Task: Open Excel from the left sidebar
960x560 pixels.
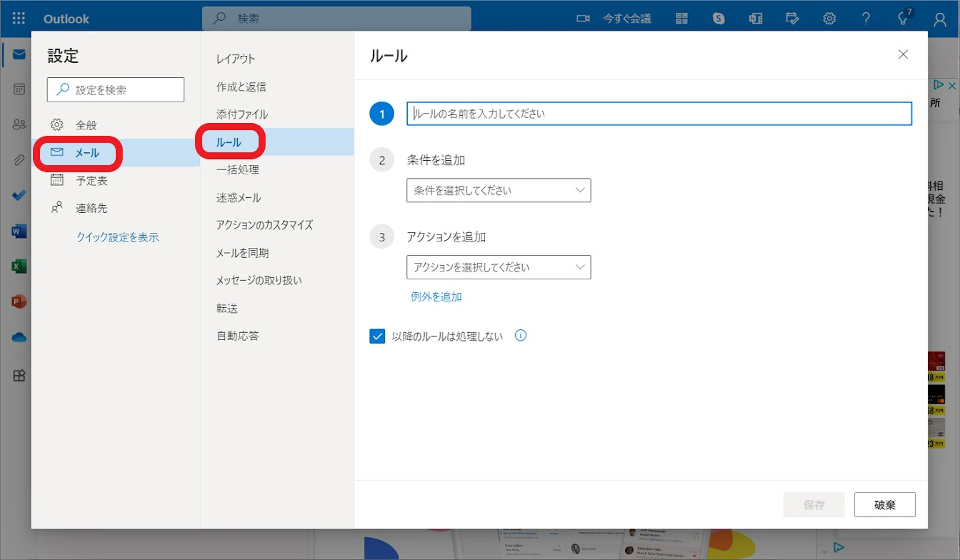Action: pyautogui.click(x=19, y=266)
